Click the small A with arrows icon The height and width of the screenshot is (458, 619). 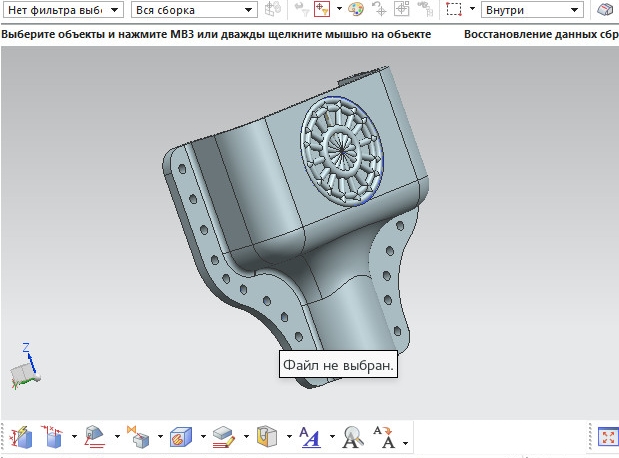tap(384, 435)
